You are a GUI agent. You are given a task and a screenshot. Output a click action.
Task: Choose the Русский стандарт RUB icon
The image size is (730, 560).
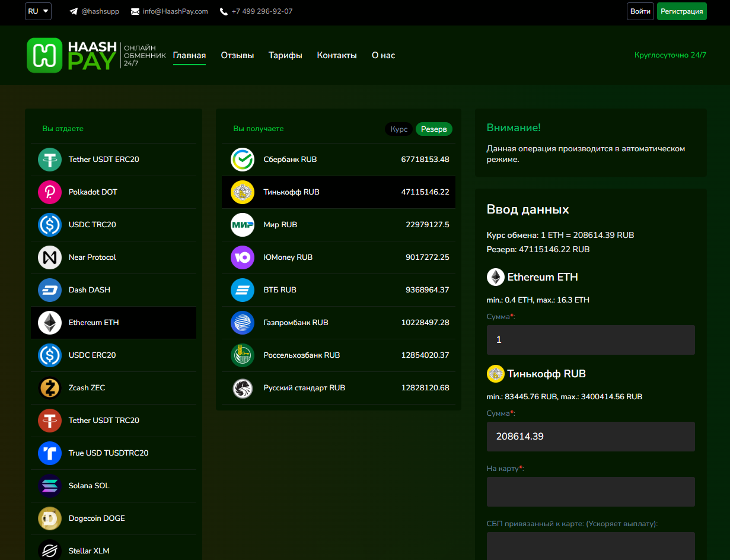243,388
